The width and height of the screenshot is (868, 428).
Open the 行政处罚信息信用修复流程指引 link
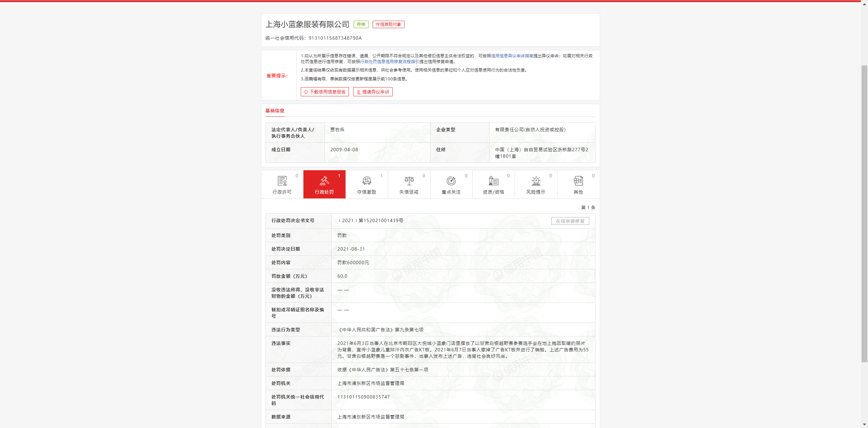pyautogui.click(x=389, y=62)
